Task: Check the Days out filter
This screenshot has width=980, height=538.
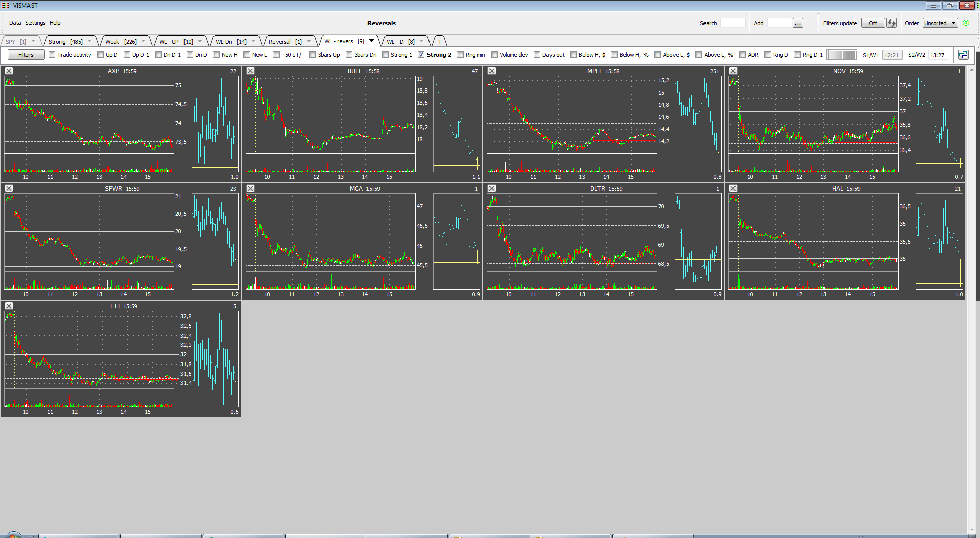Action: (x=537, y=55)
